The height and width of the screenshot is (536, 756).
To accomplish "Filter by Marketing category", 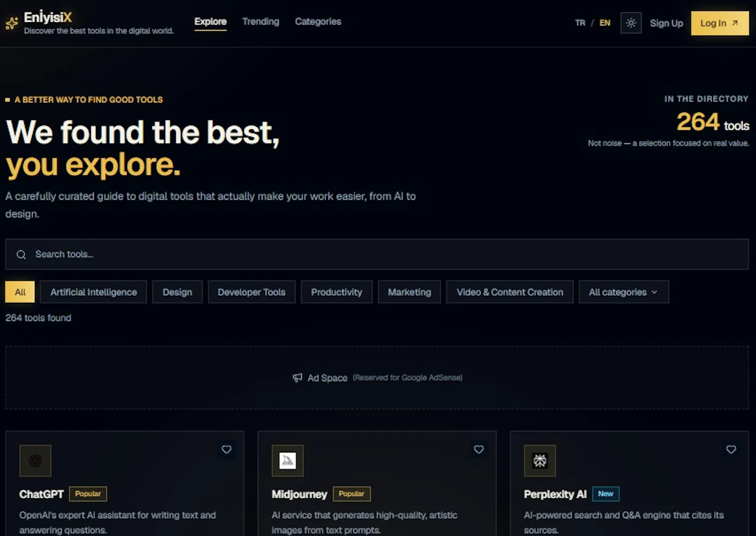I will 409,292.
